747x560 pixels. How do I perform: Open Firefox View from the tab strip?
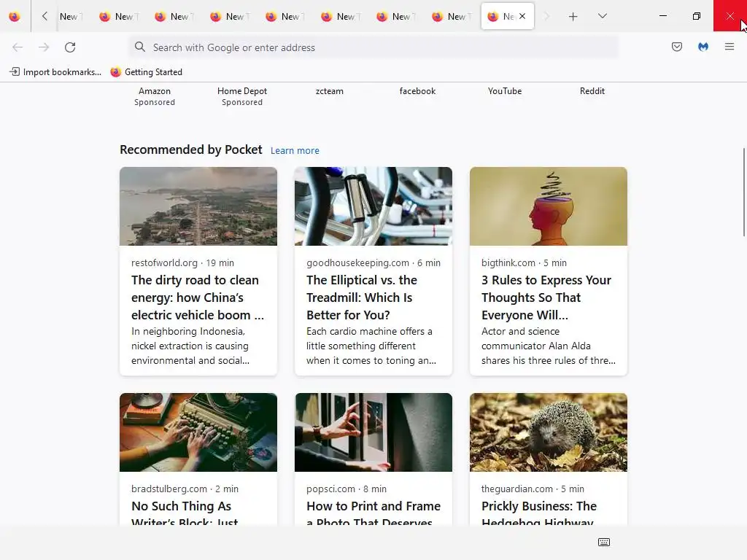[x=15, y=17]
